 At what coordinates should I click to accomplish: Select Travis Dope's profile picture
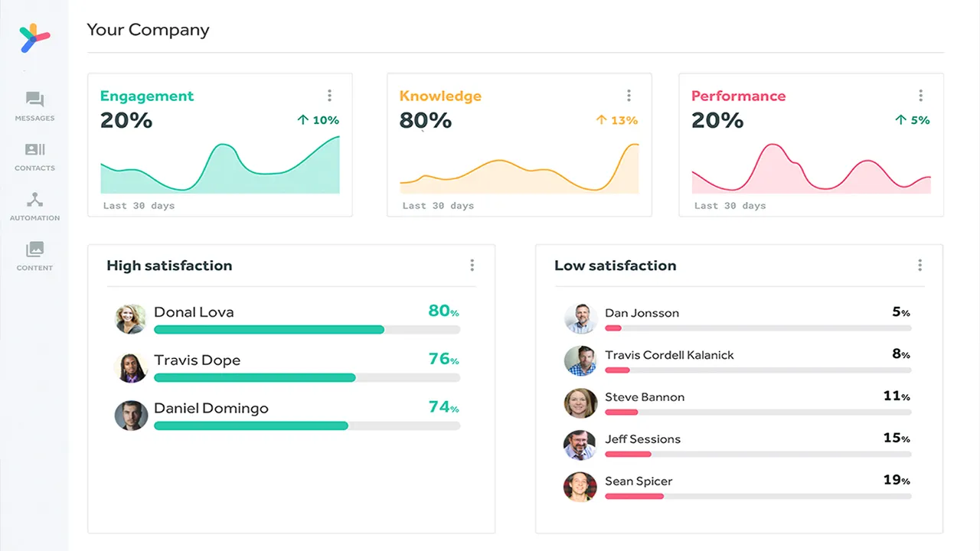(x=130, y=367)
